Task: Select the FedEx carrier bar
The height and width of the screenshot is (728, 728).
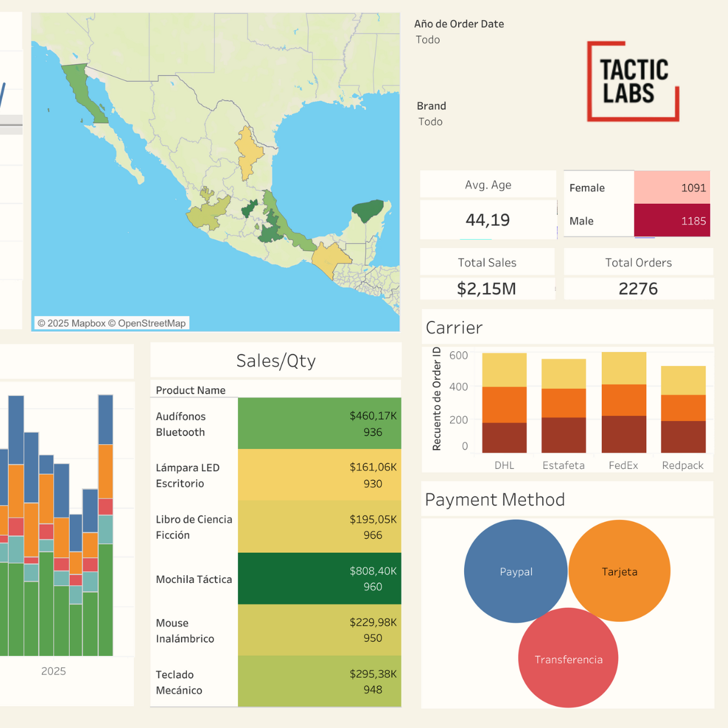Action: point(624,403)
